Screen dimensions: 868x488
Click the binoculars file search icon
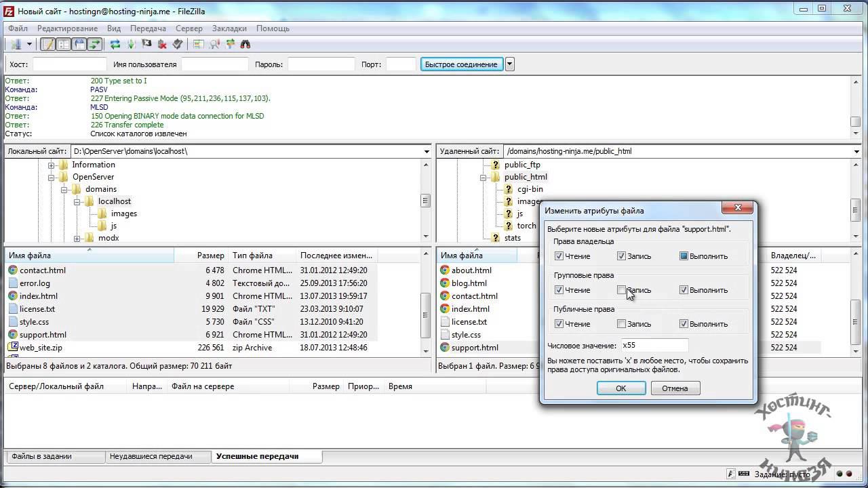point(245,45)
